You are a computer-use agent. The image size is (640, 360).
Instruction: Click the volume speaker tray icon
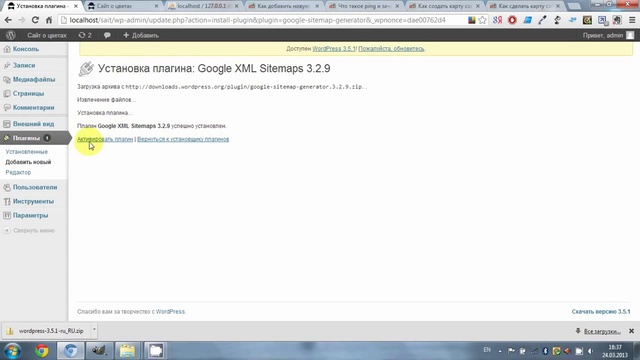[x=590, y=351]
